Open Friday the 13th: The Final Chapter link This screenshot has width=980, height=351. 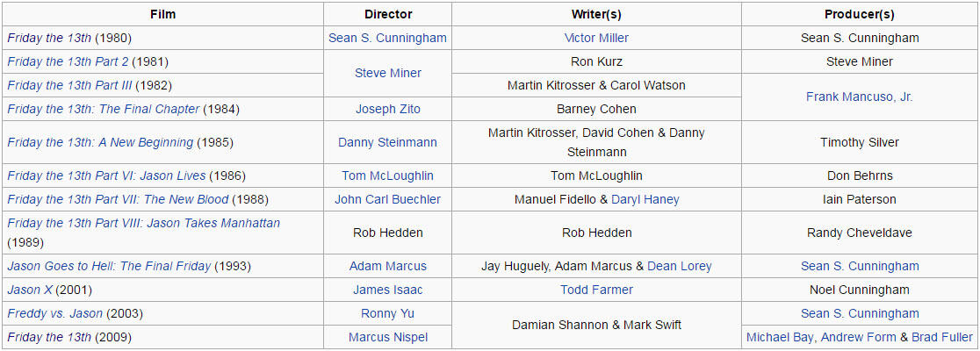pos(103,110)
